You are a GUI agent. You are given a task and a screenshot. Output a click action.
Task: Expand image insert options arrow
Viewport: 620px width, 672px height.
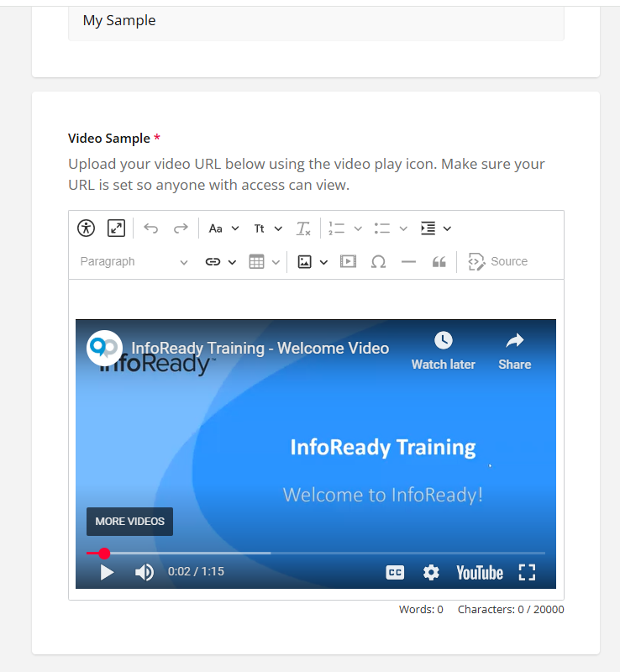pos(323,262)
